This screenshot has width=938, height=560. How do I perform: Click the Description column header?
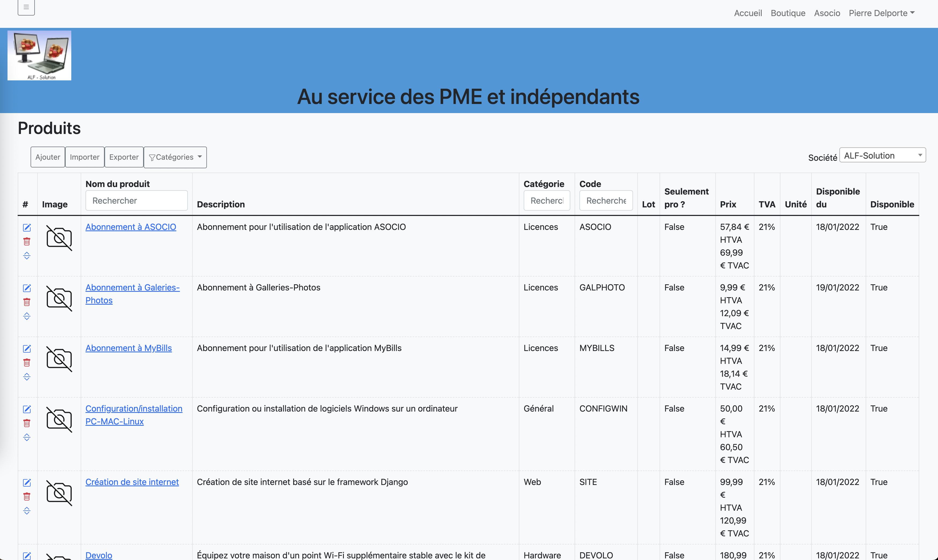pyautogui.click(x=221, y=204)
